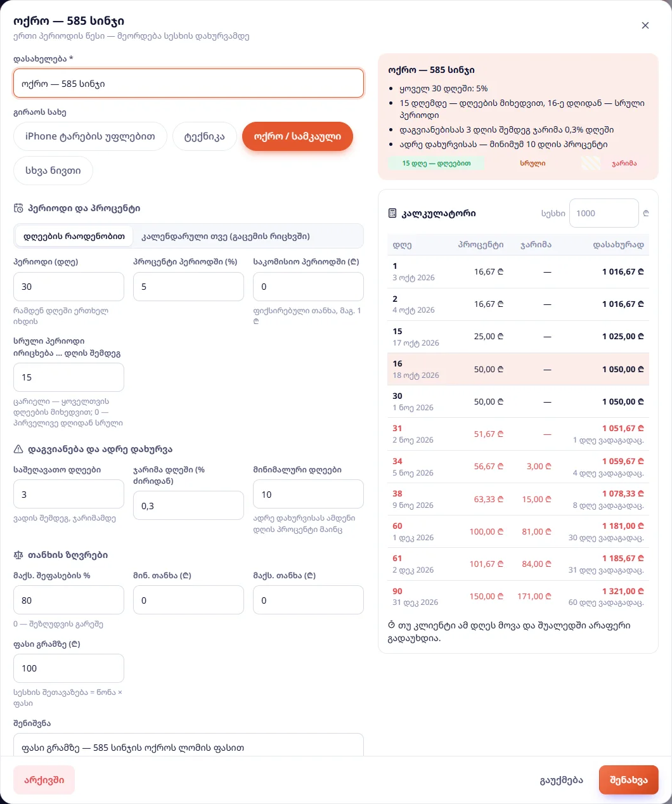This screenshot has width=672, height=804.
Task: Click the შენახვა save button
Action: pyautogui.click(x=629, y=780)
